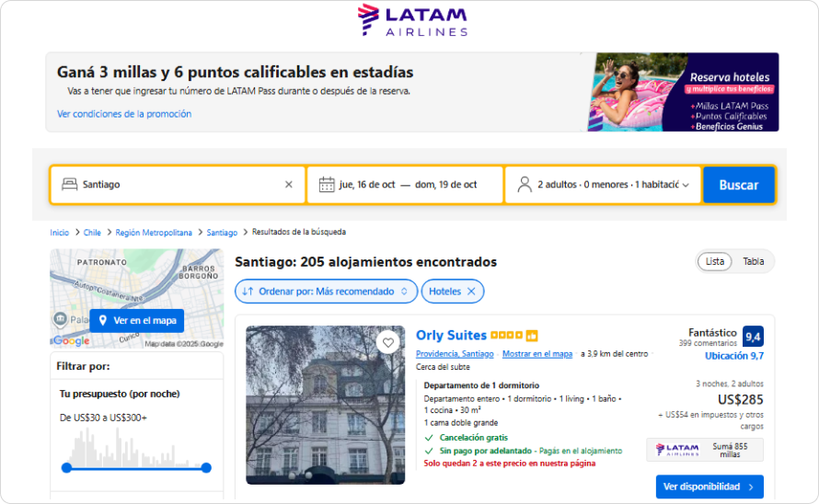
Task: Click Ver disponibilidad button
Action: tap(709, 487)
